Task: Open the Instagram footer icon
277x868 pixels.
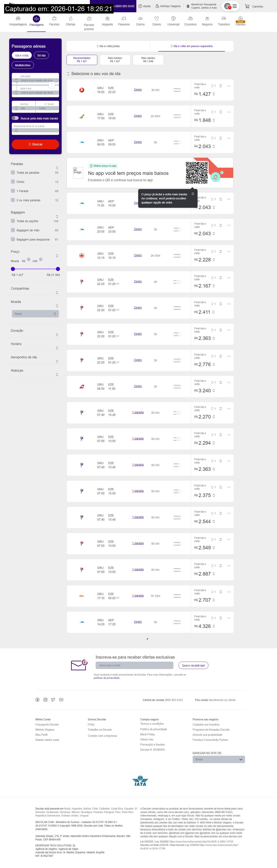Action: coord(45,699)
